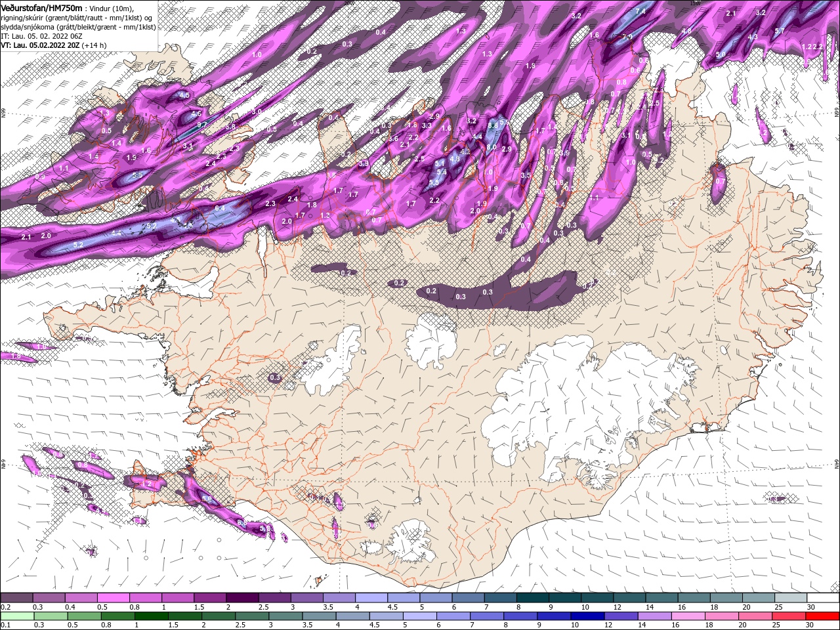Viewport: 840px width, 630px height.
Task: Select the 'rigning/skúrir' legend description line
Action: (x=77, y=18)
